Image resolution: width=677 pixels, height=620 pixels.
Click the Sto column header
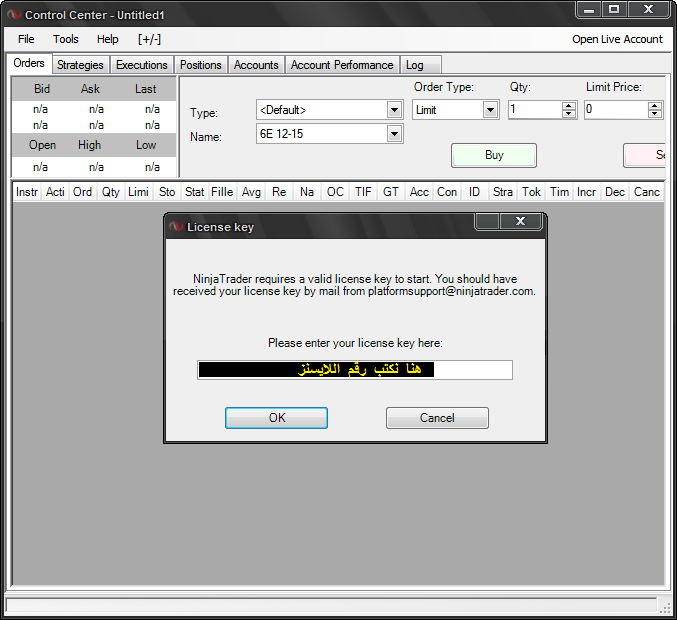[167, 192]
